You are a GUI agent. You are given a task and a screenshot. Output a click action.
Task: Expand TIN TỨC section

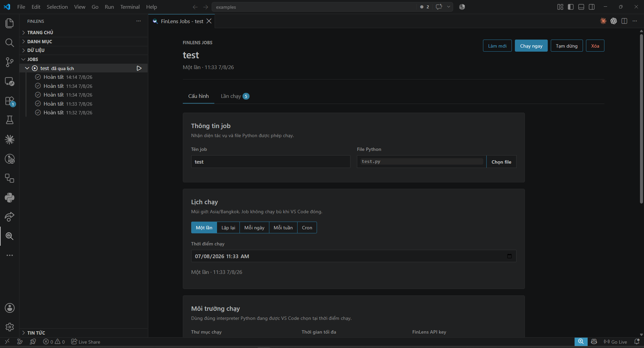coord(84,333)
